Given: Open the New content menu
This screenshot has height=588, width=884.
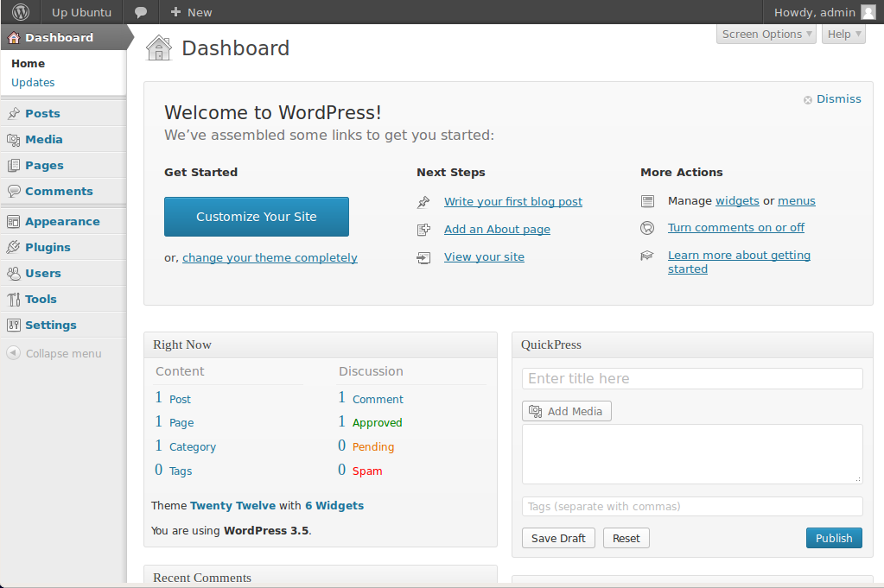Looking at the screenshot, I should (191, 12).
